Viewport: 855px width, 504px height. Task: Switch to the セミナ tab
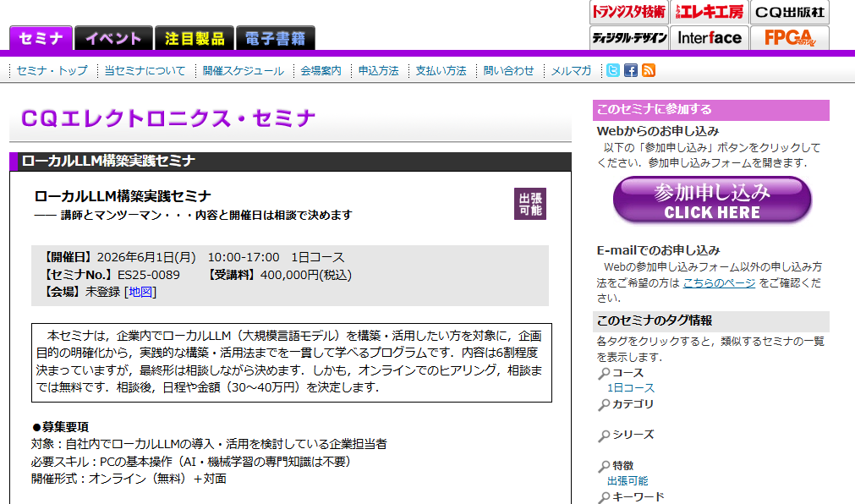(41, 38)
